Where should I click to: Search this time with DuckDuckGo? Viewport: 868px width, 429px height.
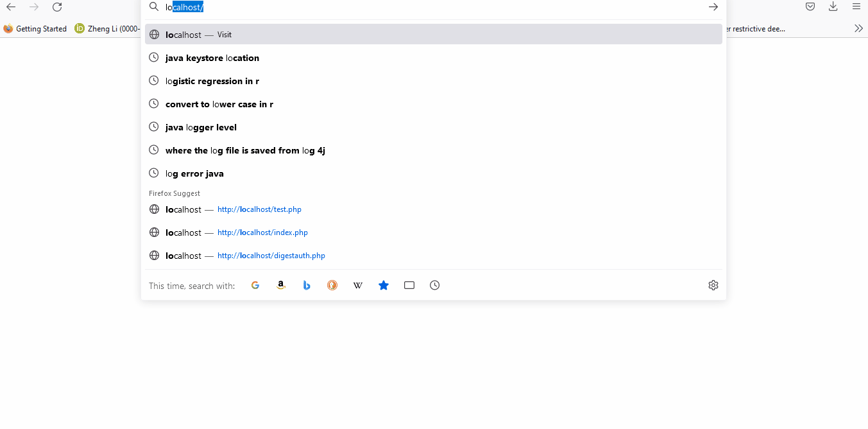(x=332, y=285)
